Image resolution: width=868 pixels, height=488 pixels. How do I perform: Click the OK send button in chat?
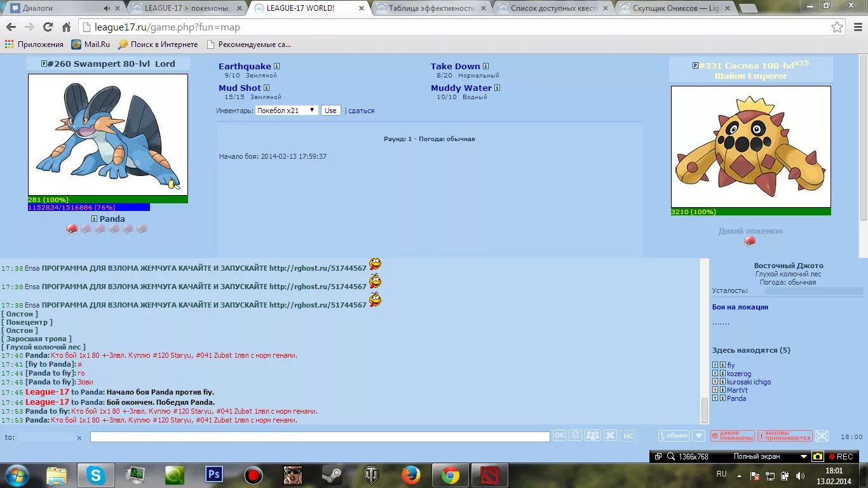click(559, 435)
